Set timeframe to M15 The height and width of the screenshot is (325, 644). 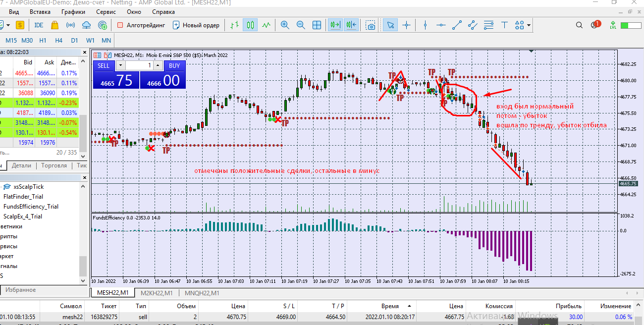tap(11, 40)
